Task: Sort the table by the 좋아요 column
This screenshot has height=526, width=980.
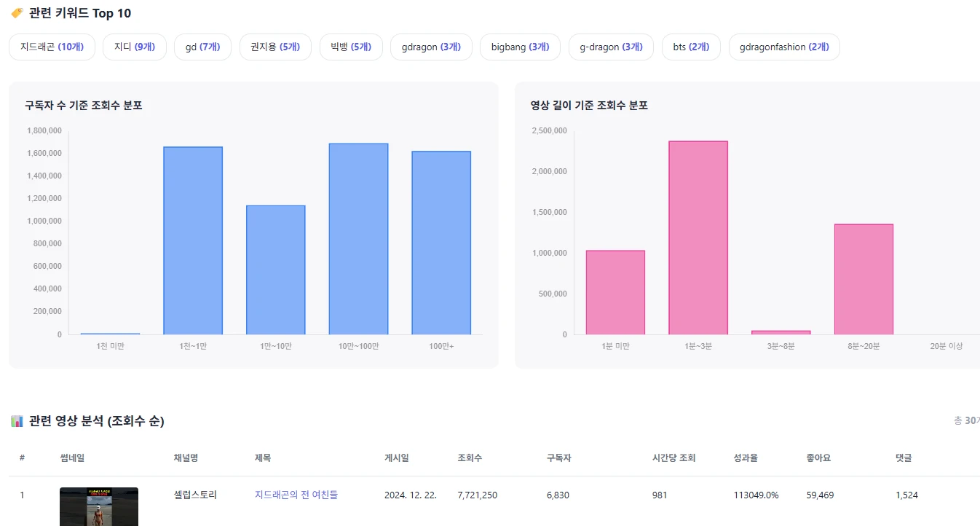Action: point(818,458)
